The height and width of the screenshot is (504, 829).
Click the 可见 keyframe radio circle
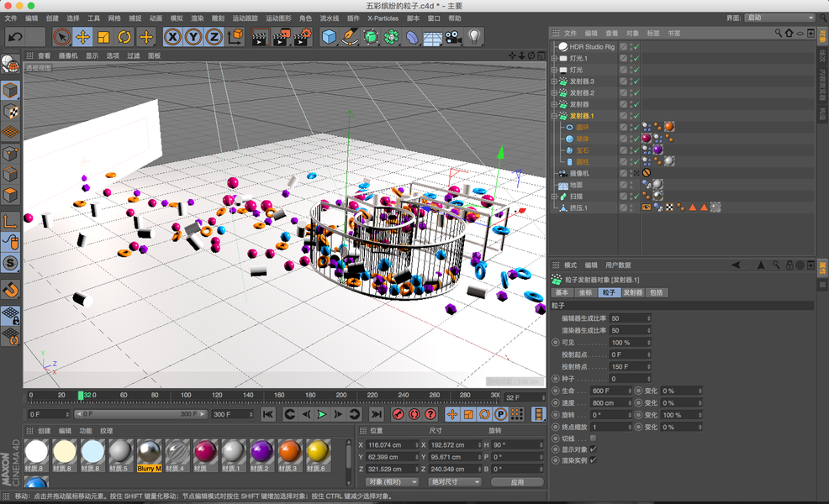click(x=555, y=343)
